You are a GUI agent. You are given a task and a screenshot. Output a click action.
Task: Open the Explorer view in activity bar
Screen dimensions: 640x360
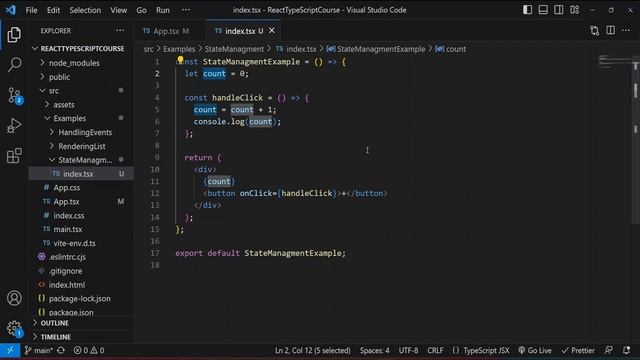tap(14, 35)
